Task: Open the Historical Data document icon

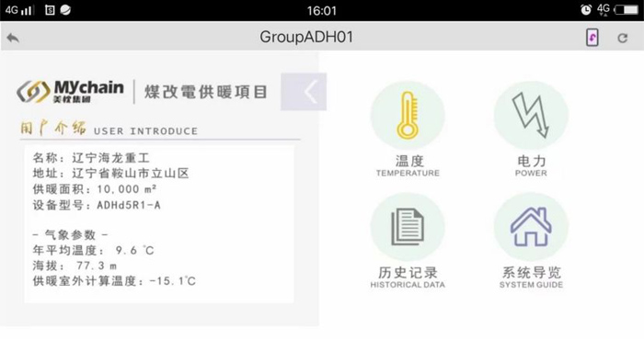Action: (408, 227)
